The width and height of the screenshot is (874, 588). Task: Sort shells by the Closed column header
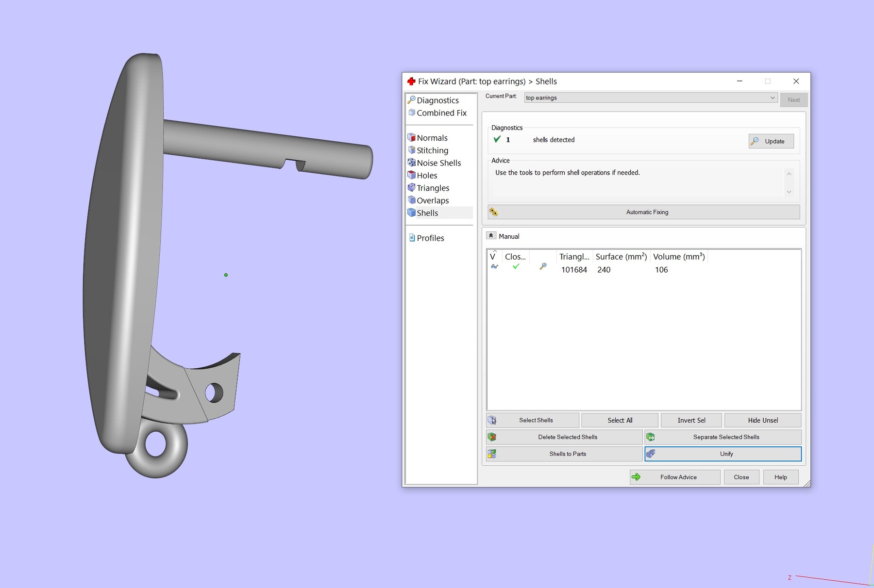pos(515,257)
